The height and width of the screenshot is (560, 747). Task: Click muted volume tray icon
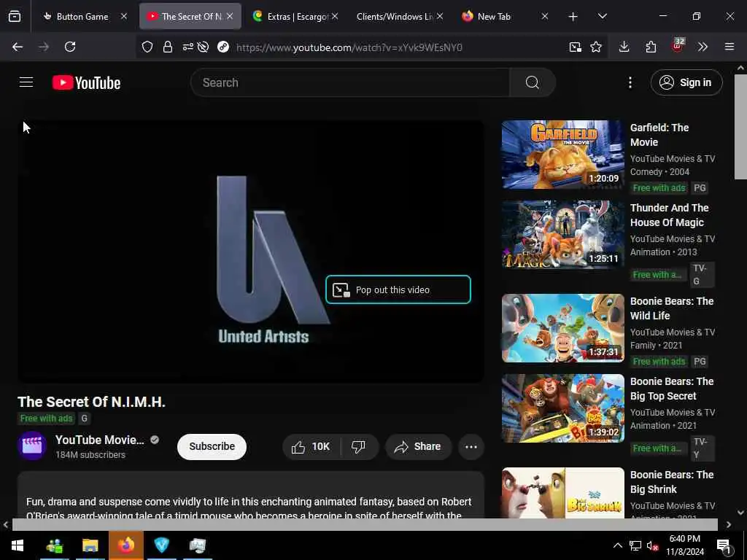tap(653, 545)
